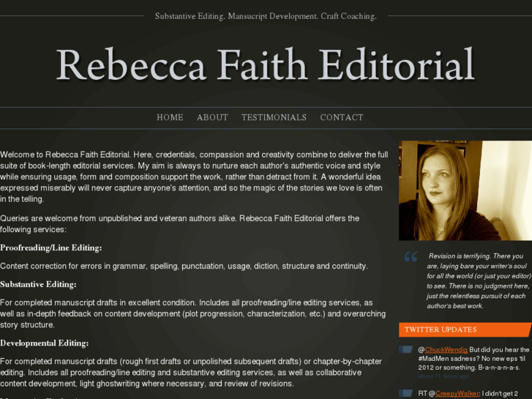
Task: Open the HOME navigation item
Action: click(170, 117)
